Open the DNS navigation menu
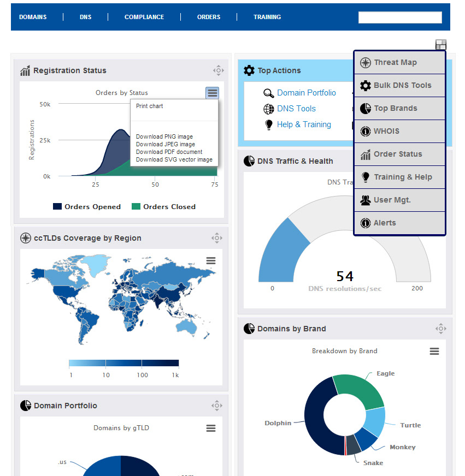Screen dimensions: 465x476 click(85, 17)
